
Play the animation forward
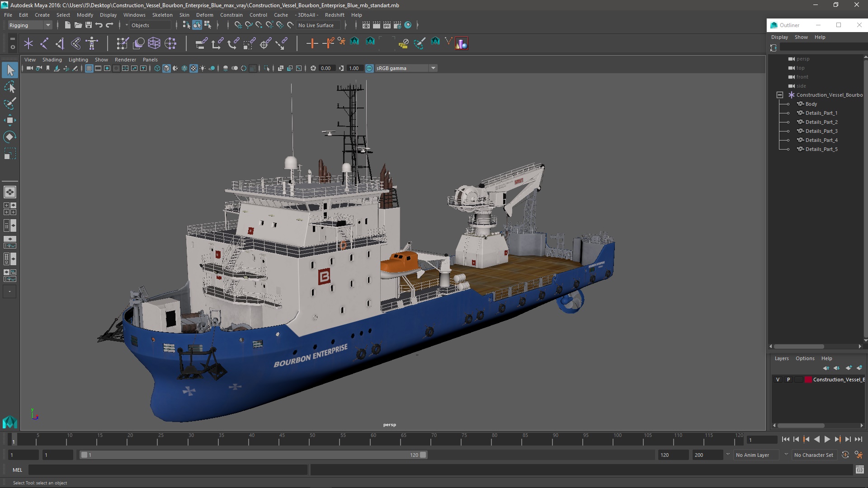click(x=827, y=439)
